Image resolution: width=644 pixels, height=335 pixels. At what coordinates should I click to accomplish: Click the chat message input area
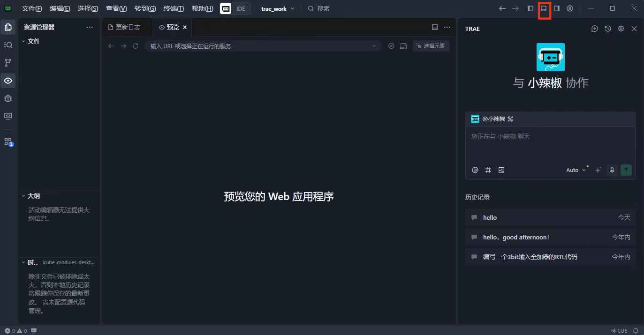[551, 144]
